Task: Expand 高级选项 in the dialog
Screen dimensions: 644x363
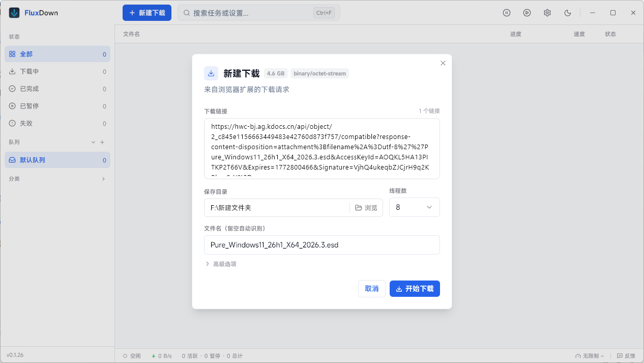Action: [220, 264]
